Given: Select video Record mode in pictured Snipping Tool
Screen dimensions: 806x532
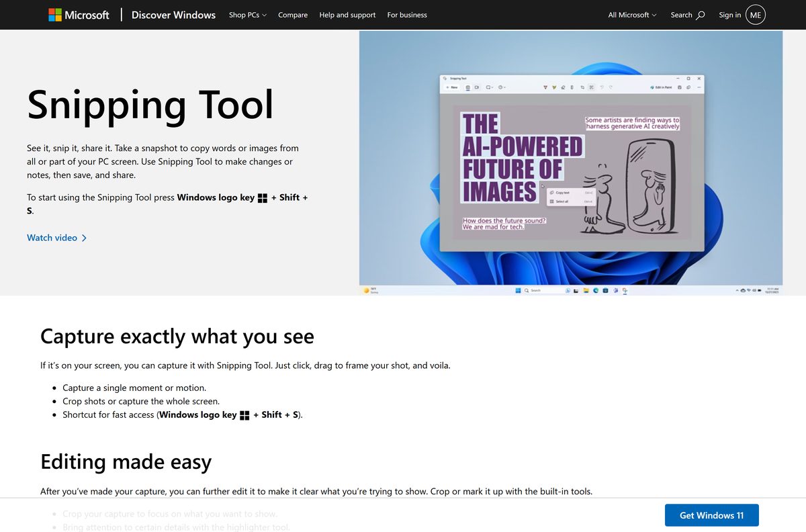Looking at the screenshot, I should coord(477,87).
